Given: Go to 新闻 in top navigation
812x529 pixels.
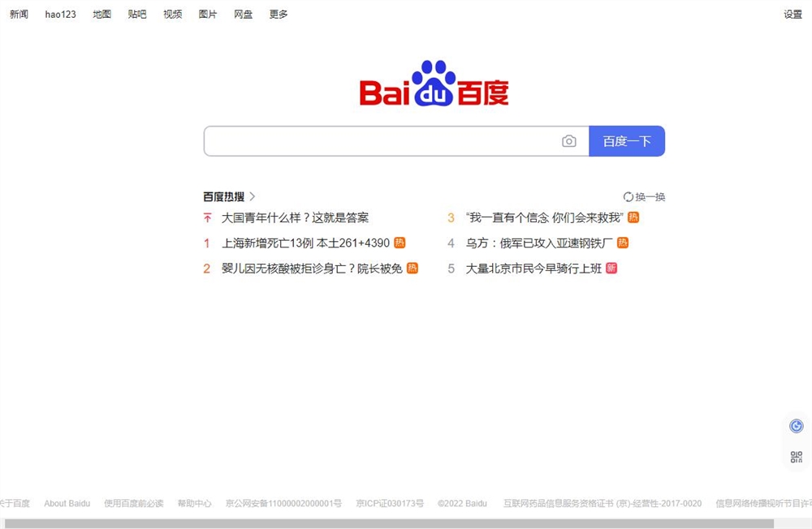Looking at the screenshot, I should (x=19, y=14).
